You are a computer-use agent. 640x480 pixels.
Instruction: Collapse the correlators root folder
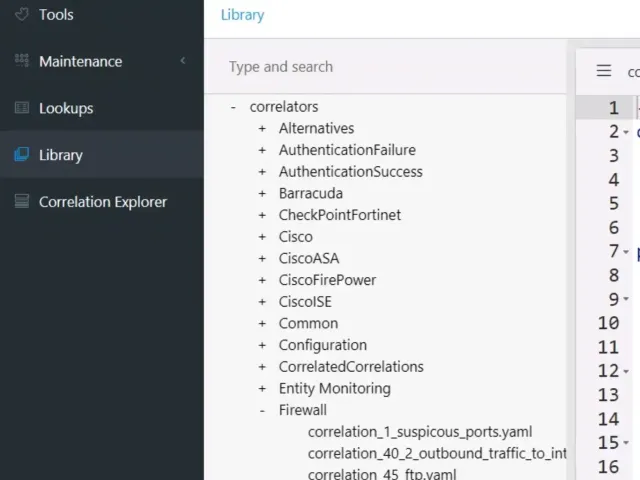coord(233,107)
